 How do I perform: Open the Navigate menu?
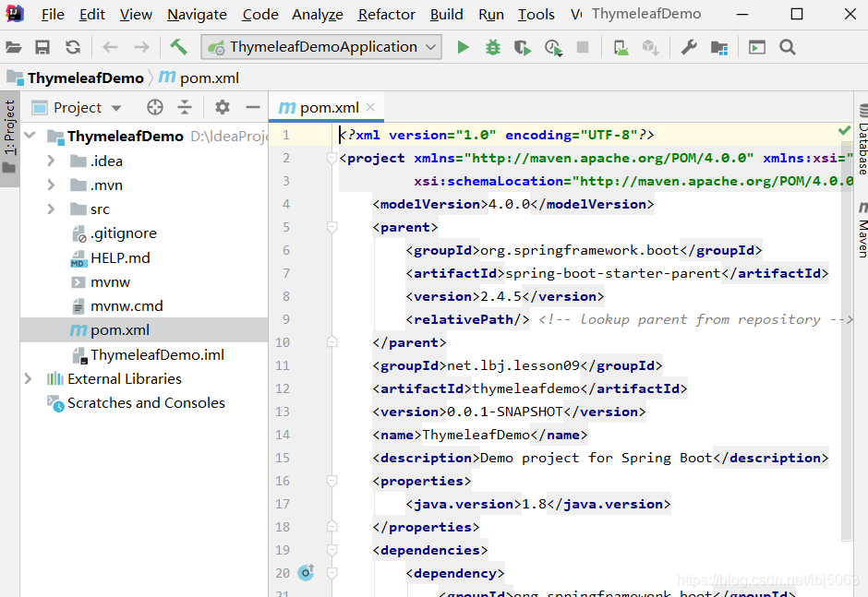(197, 15)
